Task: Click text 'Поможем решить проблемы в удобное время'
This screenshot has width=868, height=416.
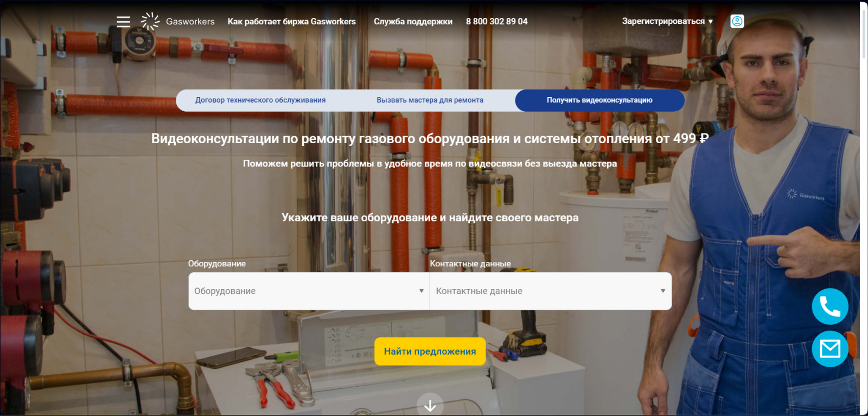Action: [348, 164]
